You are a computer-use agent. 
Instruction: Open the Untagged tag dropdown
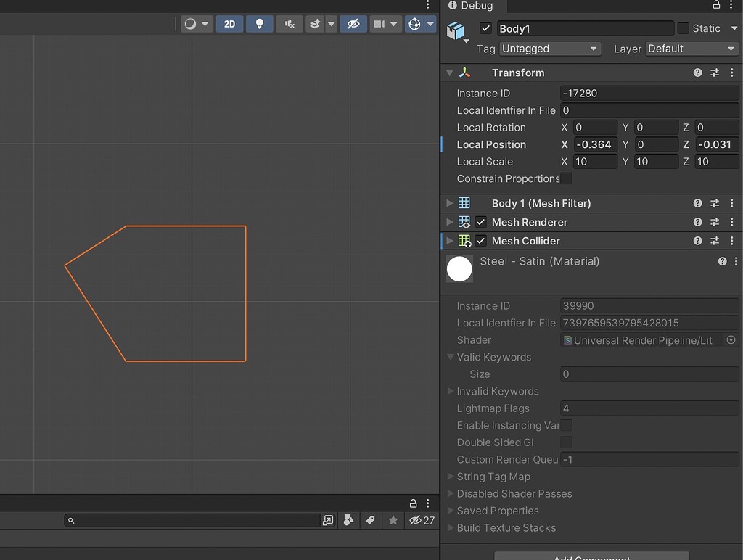(x=549, y=49)
